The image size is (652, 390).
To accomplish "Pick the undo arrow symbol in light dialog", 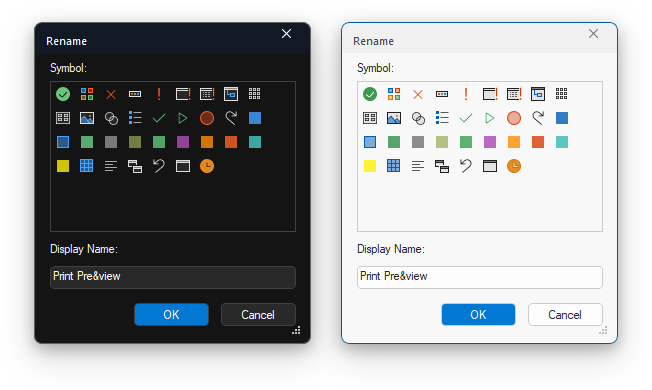I will (x=466, y=166).
